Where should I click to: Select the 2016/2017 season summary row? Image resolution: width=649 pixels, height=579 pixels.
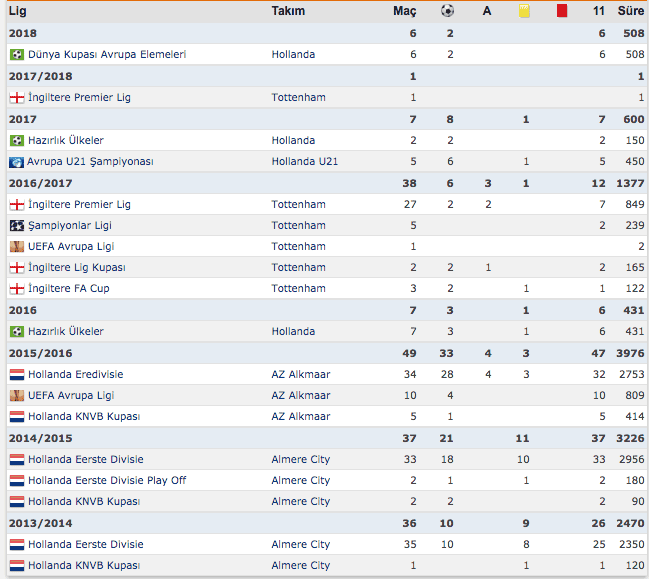(x=326, y=183)
